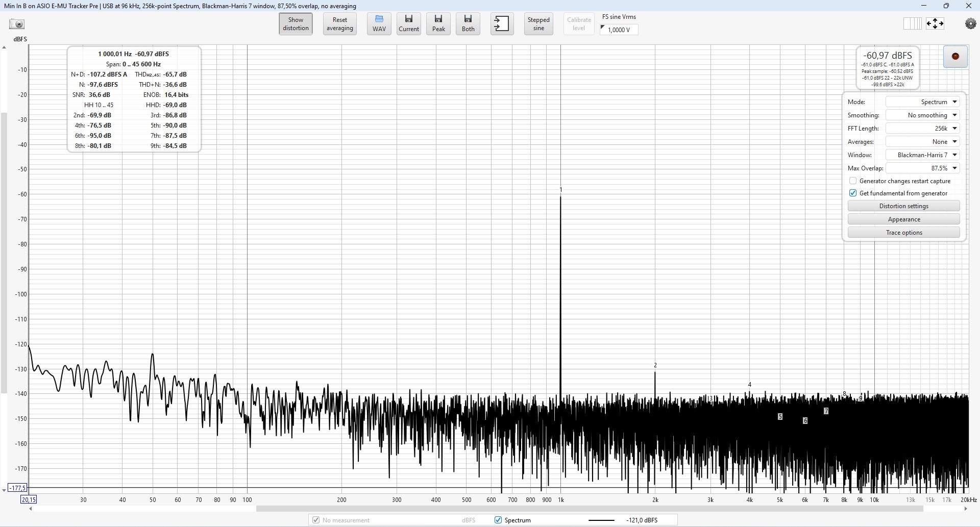Open the Mode dropdown showing Spectrum
Viewport: 980px width, 527px height.
click(x=922, y=102)
